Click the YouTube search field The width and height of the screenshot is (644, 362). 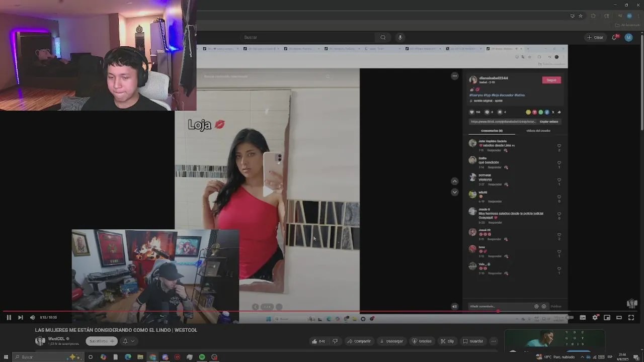[x=308, y=37]
